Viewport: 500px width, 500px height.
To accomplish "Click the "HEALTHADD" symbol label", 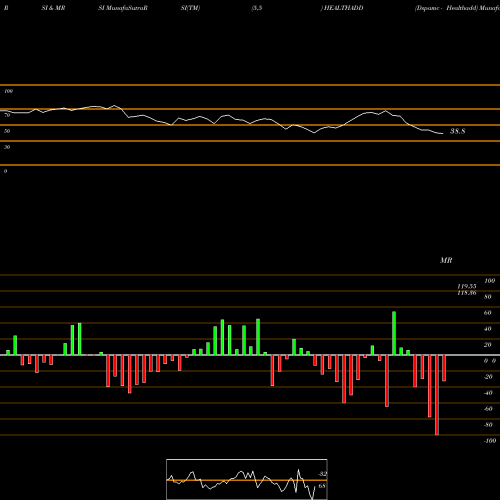I will click(x=344, y=8).
